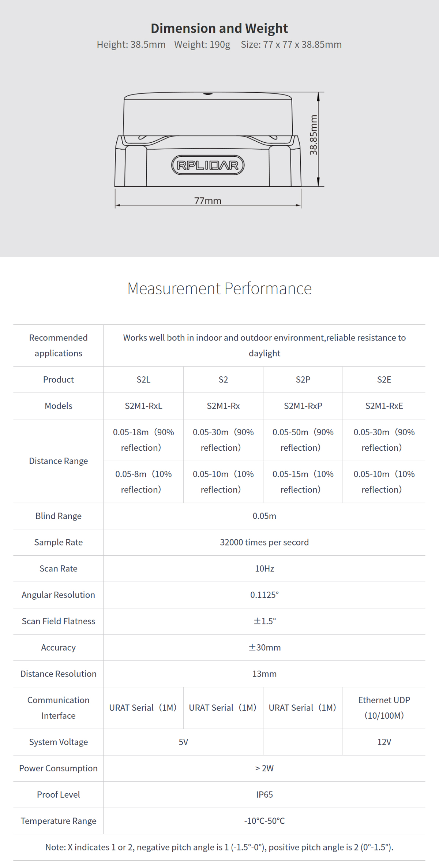Click the "Distance Range" row label
This screenshot has width=439, height=868.
(59, 461)
